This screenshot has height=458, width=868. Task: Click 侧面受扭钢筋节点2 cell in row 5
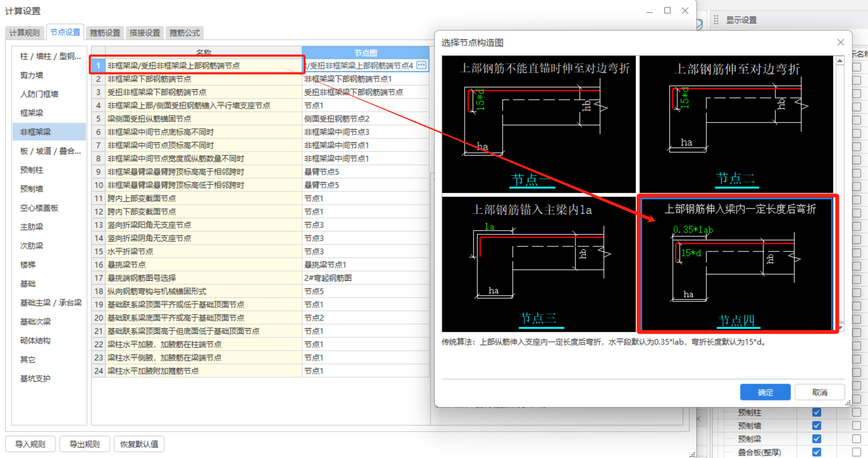coord(365,119)
